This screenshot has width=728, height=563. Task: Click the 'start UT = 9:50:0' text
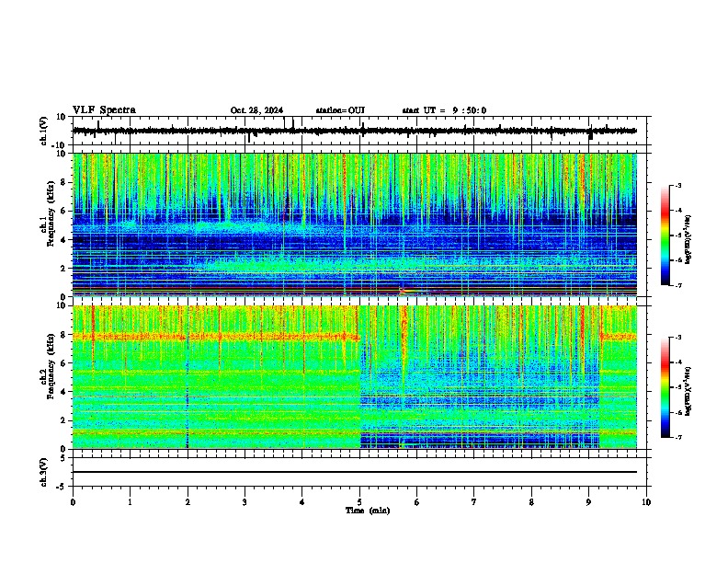point(444,110)
